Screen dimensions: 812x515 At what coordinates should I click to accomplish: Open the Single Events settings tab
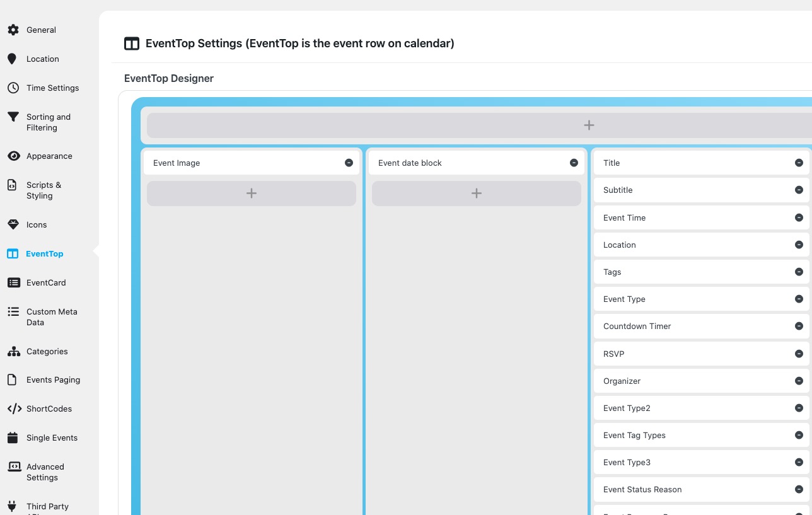tap(52, 437)
